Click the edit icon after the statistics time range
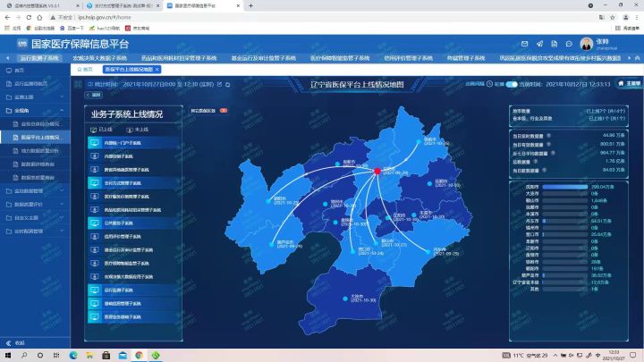The width and height of the screenshot is (644, 362). click(219, 84)
